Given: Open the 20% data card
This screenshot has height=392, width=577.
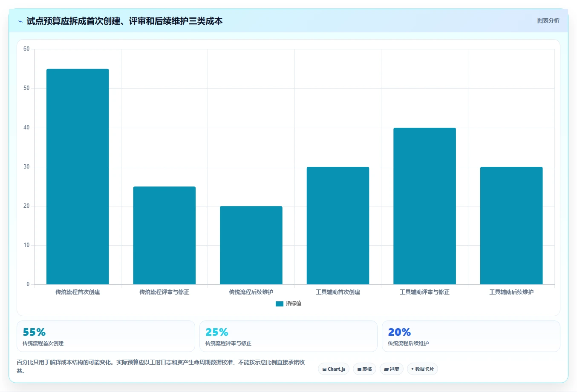Looking at the screenshot, I should [471, 336].
